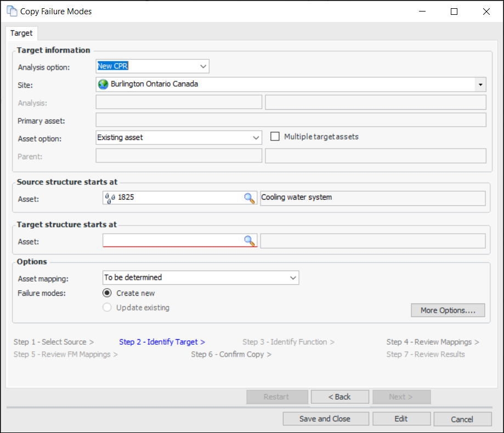The image size is (504, 433).
Task: Click the source asset magnifier search icon
Action: pos(250,198)
